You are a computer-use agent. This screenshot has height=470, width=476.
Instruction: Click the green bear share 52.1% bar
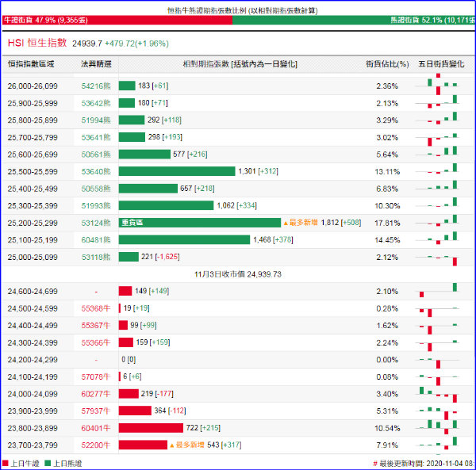pos(354,20)
